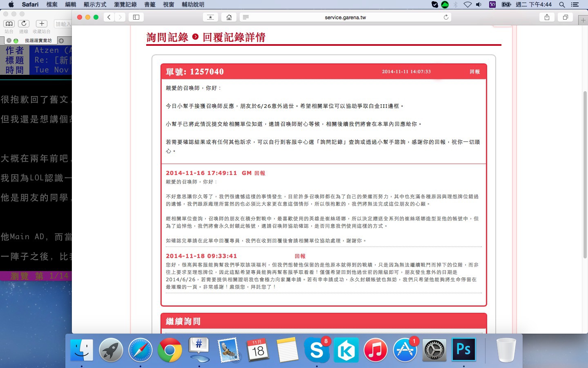This screenshot has height=368, width=588.
Task: Click the service.garena.tw address field
Action: coord(345,17)
